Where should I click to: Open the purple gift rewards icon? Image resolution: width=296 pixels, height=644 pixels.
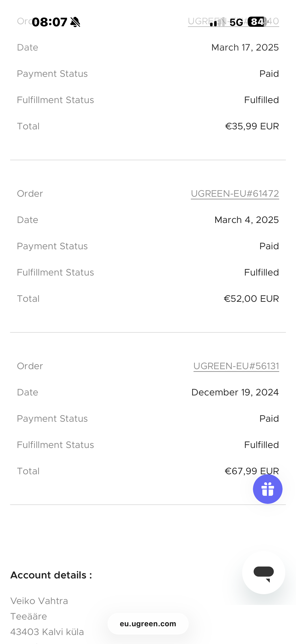(x=268, y=489)
